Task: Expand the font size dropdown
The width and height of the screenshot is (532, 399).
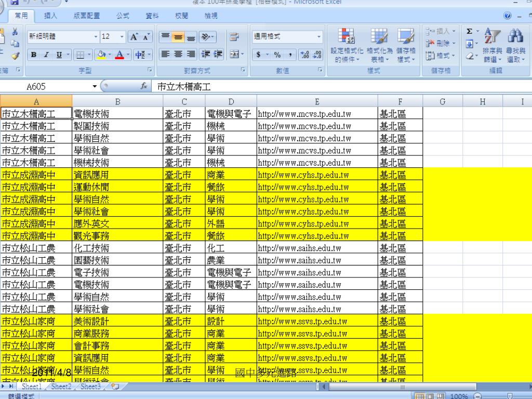Action: (122, 37)
